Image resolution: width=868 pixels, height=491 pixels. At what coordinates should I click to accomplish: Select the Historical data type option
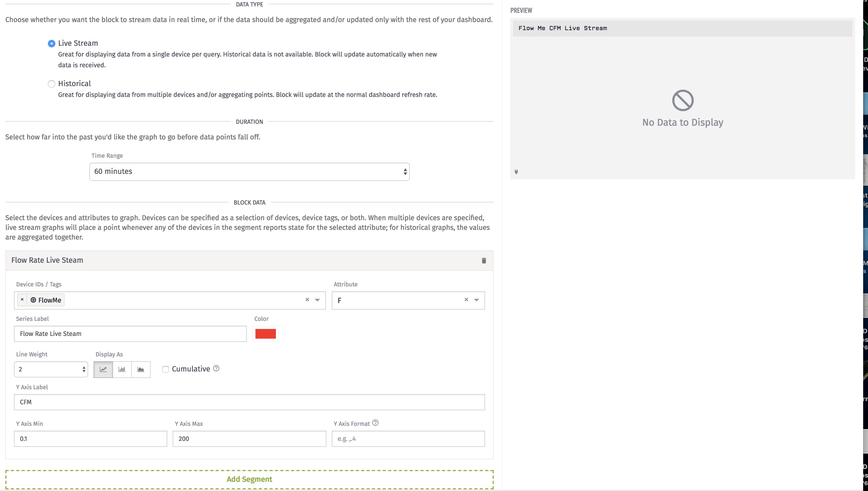pyautogui.click(x=52, y=84)
